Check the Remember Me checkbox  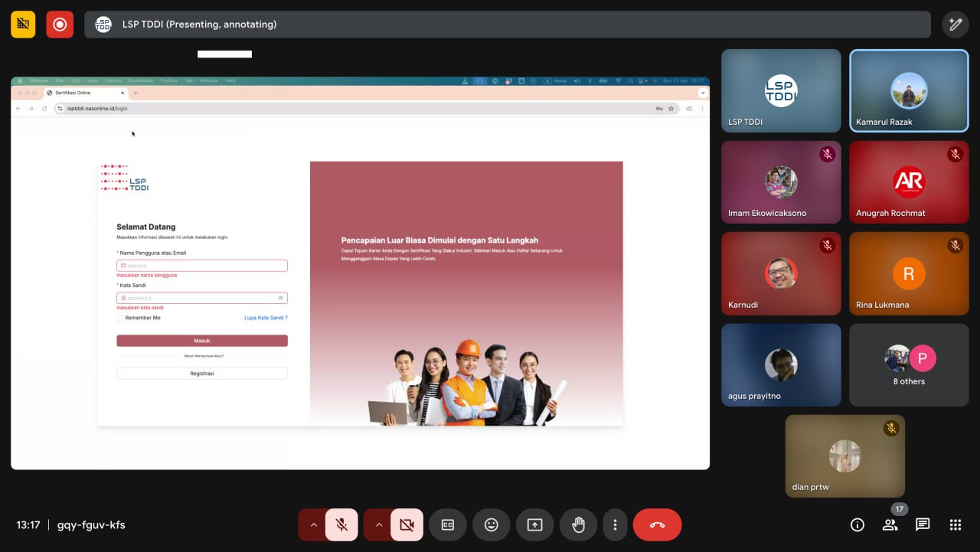pos(119,318)
